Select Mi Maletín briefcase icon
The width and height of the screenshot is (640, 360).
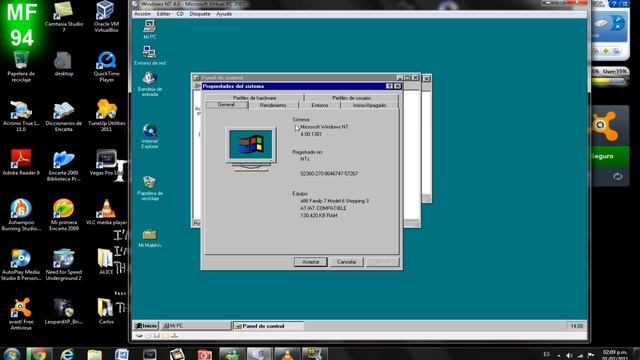(149, 238)
